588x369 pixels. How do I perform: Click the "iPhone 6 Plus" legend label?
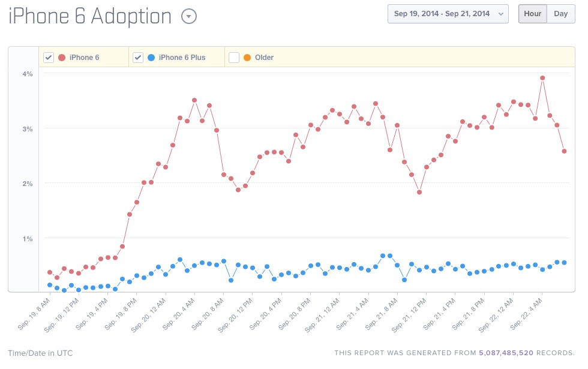(x=182, y=58)
